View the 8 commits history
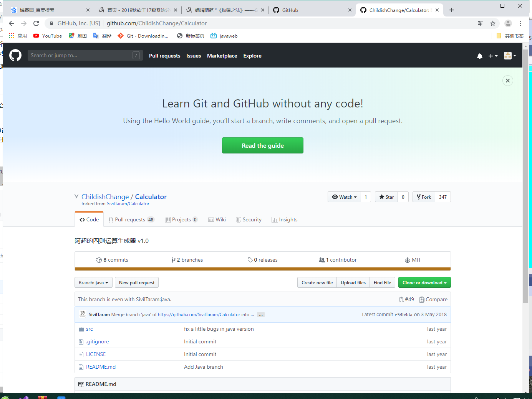The image size is (532, 399). [112, 260]
